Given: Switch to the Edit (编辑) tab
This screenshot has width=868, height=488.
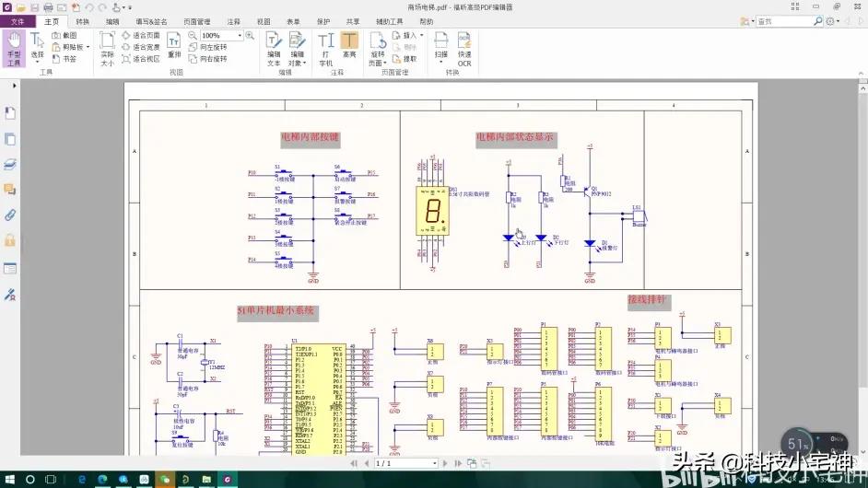Looking at the screenshot, I should pos(112,21).
